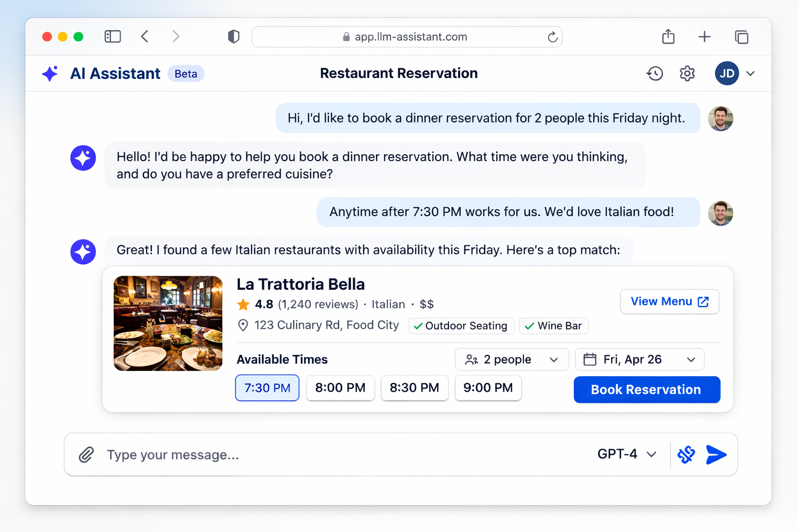Click the Book Reservation button
The height and width of the screenshot is (532, 798).
click(x=646, y=390)
